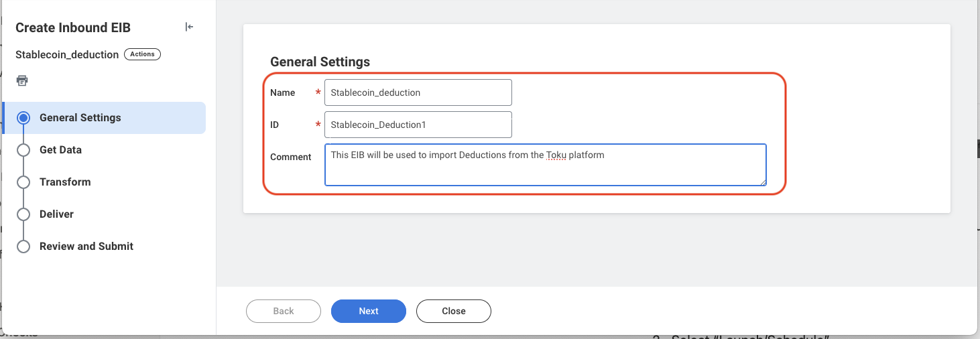Image resolution: width=980 pixels, height=339 pixels.
Task: Click the Create Inbound EIB heading
Action: pyautogui.click(x=73, y=27)
